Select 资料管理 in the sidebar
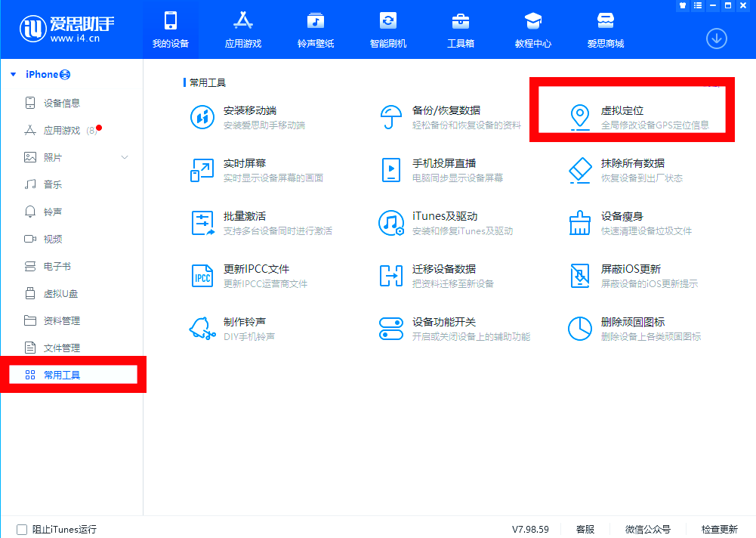Image resolution: width=756 pixels, height=538 pixels. click(x=61, y=320)
